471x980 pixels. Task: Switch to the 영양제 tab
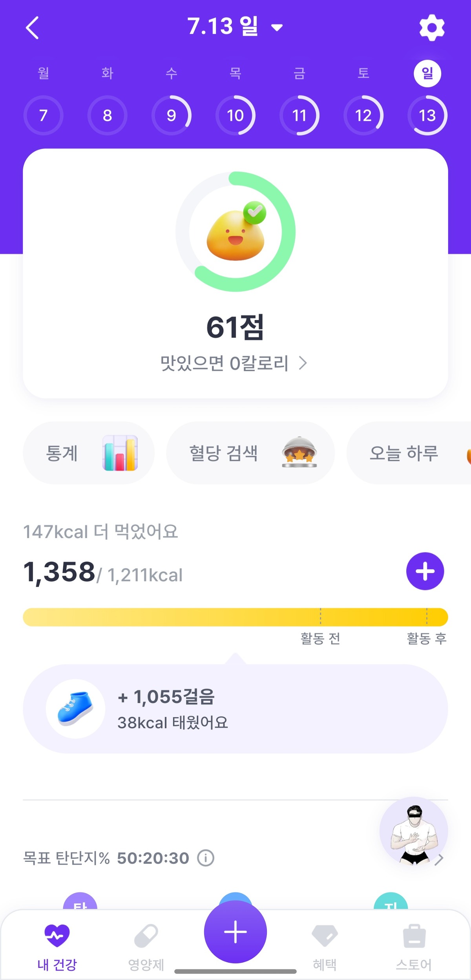point(146,946)
